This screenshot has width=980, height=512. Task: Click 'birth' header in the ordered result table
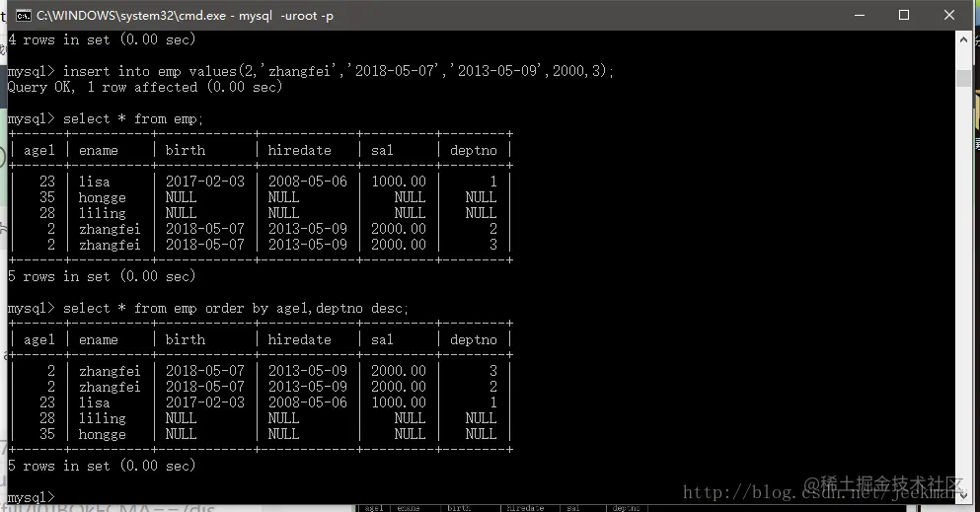click(x=185, y=339)
